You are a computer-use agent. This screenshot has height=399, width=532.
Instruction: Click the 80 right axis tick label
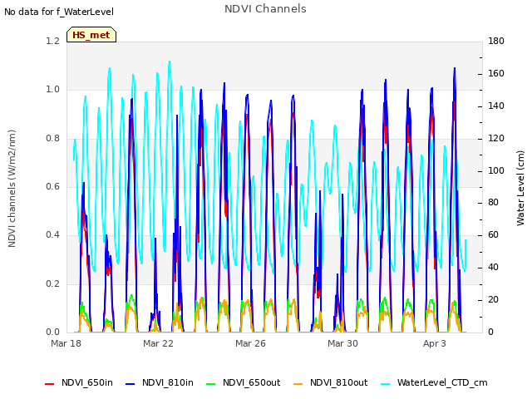pyautogui.click(x=493, y=203)
